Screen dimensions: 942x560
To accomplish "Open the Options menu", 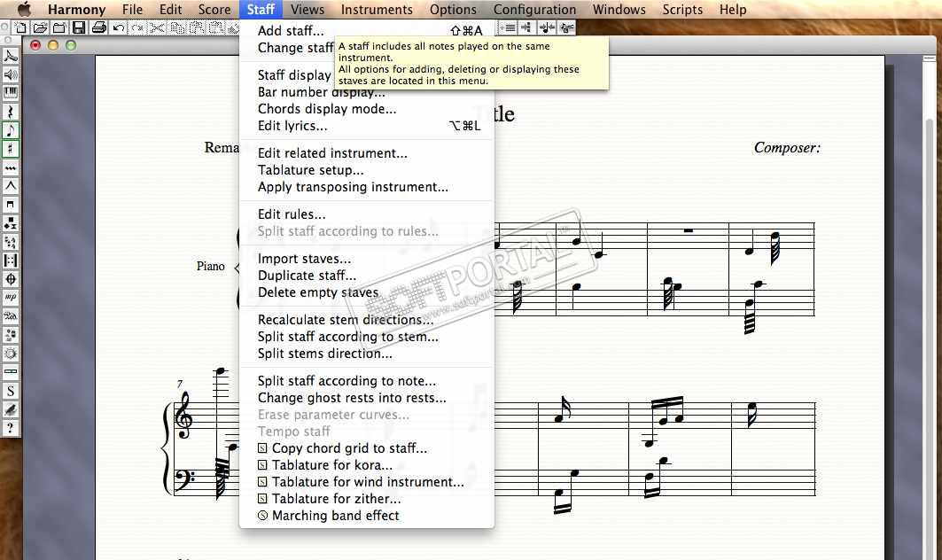I will [x=453, y=10].
